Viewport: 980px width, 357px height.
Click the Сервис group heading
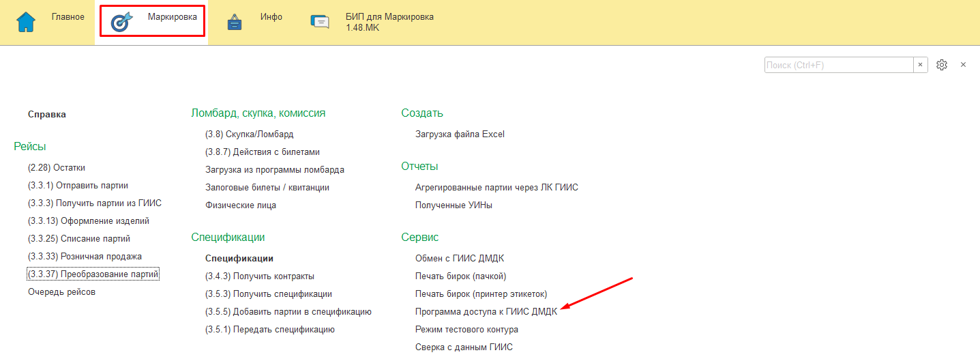click(420, 238)
